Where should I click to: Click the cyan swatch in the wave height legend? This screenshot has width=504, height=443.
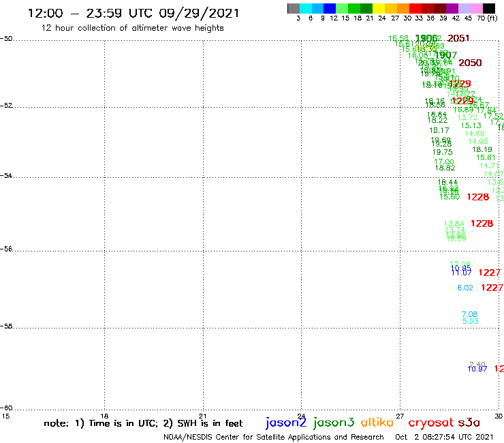click(306, 8)
